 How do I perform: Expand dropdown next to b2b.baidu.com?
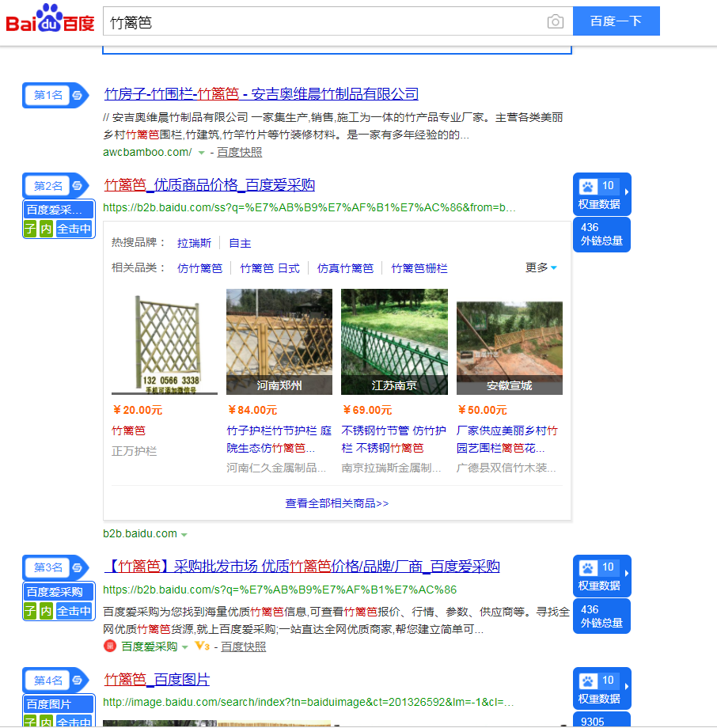click(x=184, y=535)
